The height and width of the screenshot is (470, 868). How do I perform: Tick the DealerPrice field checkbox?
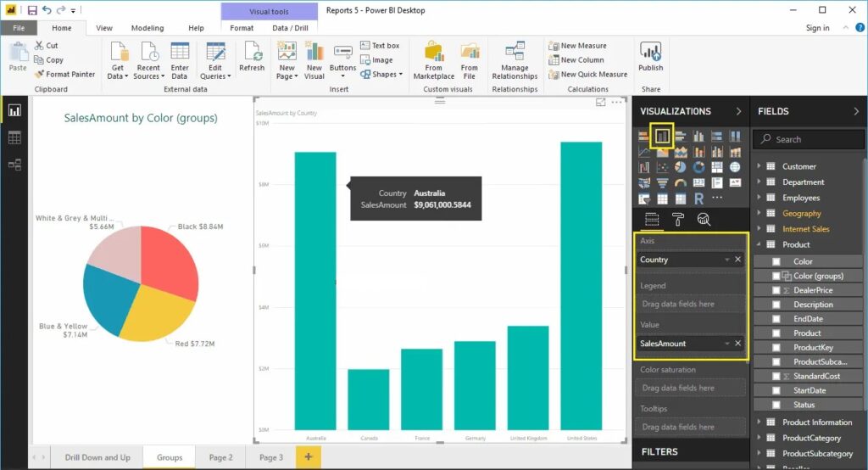pyautogui.click(x=776, y=290)
